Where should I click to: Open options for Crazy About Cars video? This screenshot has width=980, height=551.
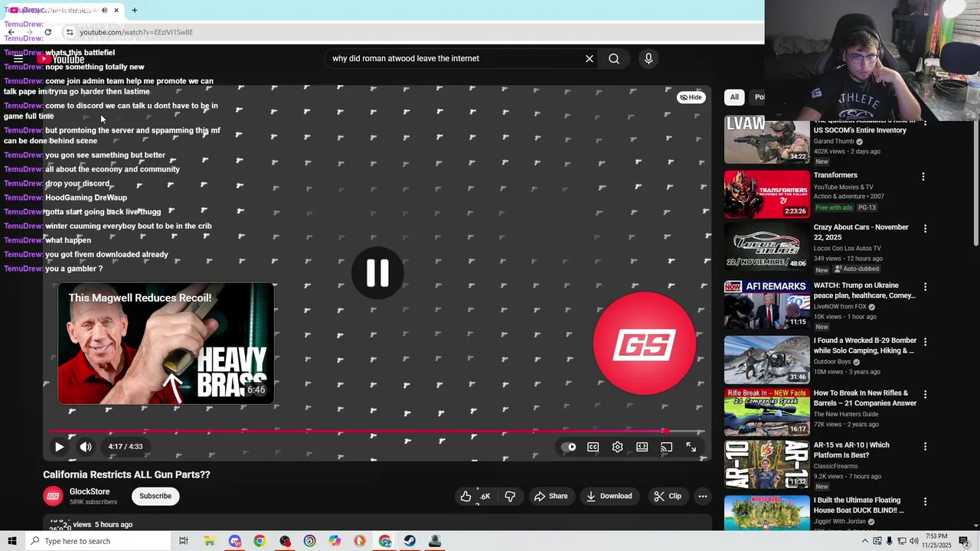[925, 228]
